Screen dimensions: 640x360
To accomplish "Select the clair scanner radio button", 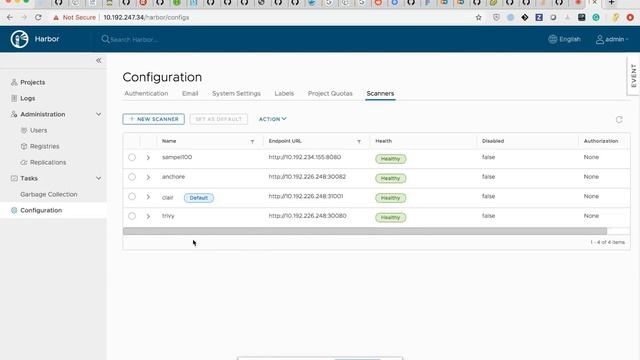I will (x=132, y=196).
